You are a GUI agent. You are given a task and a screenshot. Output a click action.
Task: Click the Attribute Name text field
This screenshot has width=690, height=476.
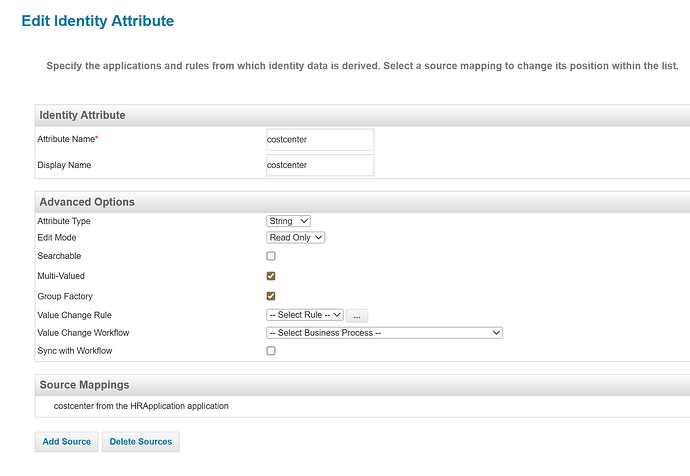point(319,139)
